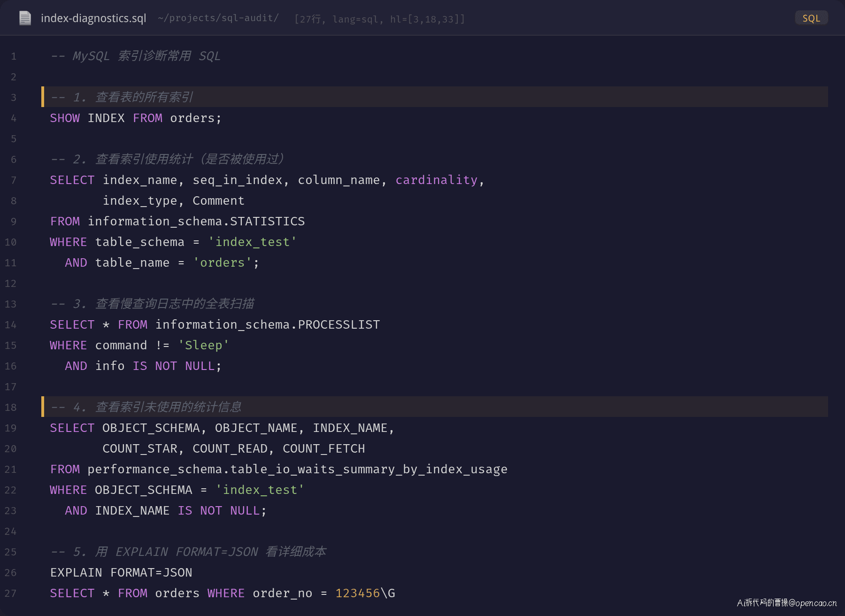This screenshot has height=616, width=845.
Task: Click the SQL language badge
Action: click(x=811, y=18)
